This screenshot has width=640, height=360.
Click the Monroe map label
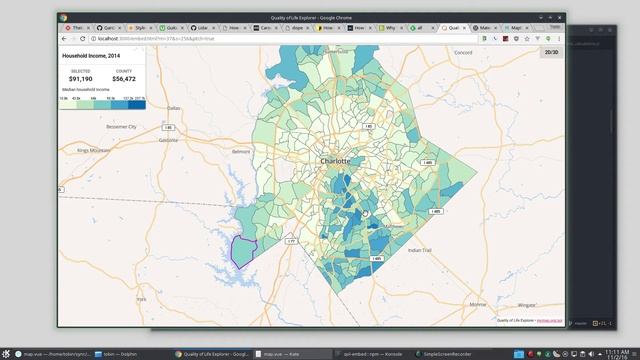point(478,304)
